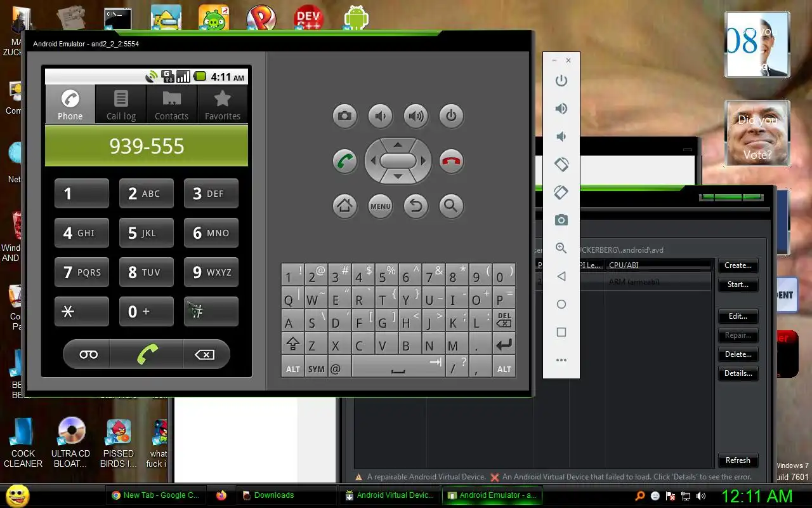Image resolution: width=812 pixels, height=508 pixels.
Task: Switch to the Call log tab
Action: 121,104
